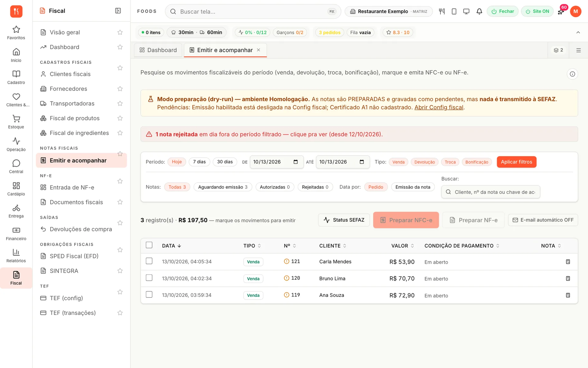Sort table by DATA column
The width and height of the screenshot is (588, 368).
coord(171,246)
